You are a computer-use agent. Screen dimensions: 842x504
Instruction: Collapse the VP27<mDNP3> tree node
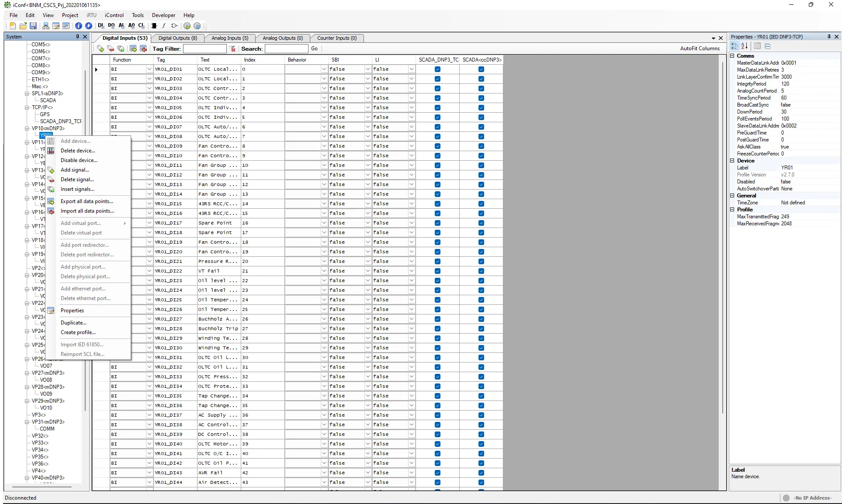coord(27,373)
